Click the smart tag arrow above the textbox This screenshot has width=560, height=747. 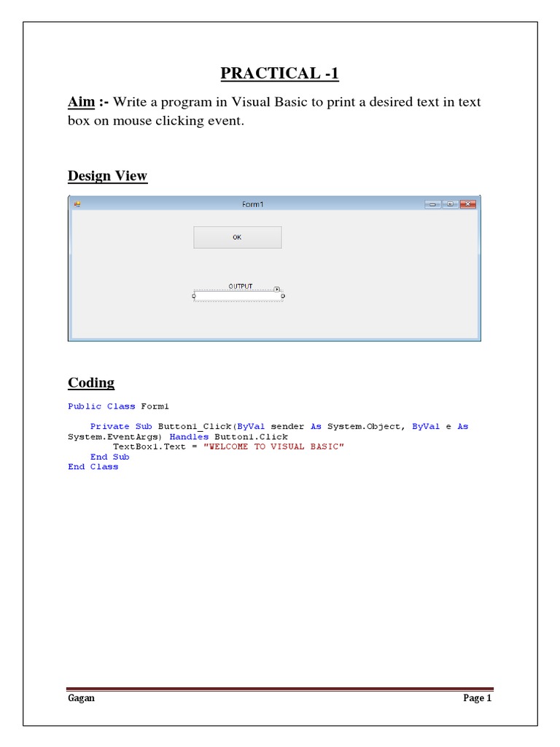pos(276,289)
